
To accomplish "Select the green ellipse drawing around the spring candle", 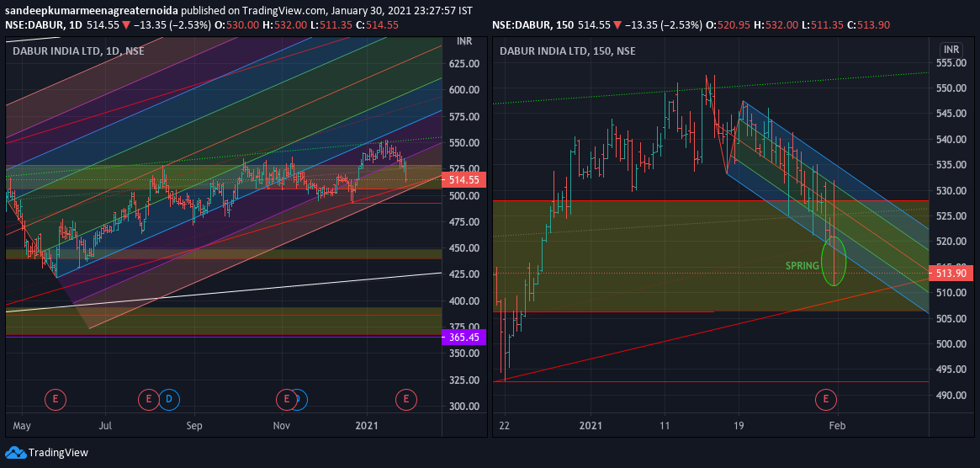I will (834, 261).
